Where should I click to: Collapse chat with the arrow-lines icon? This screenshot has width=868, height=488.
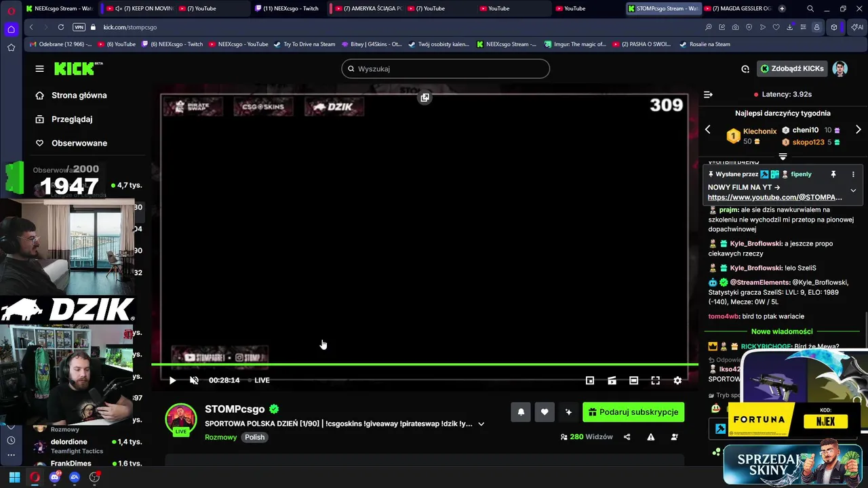pos(708,94)
